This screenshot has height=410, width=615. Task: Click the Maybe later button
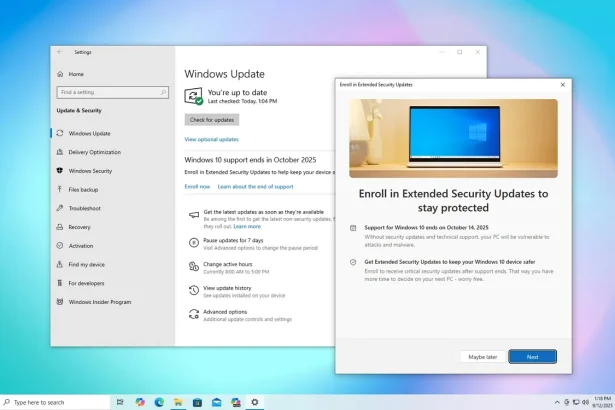tap(482, 356)
